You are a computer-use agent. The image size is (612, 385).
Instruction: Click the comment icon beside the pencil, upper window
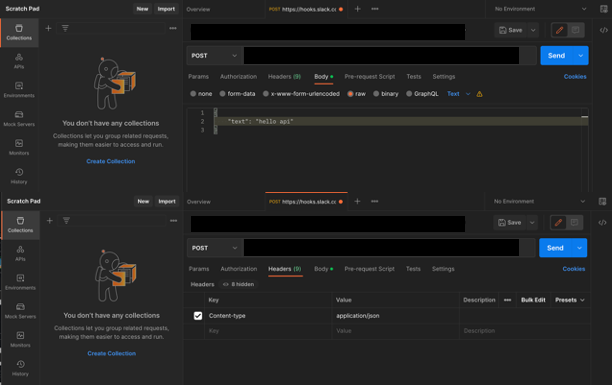[x=575, y=30]
